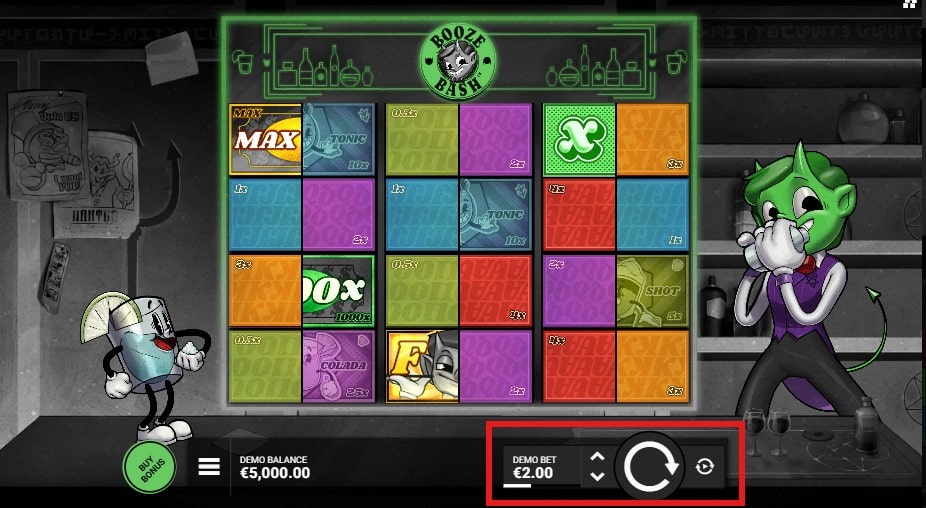The width and height of the screenshot is (926, 508).
Task: Increase the demo bet with the up arrow
Action: [598, 457]
